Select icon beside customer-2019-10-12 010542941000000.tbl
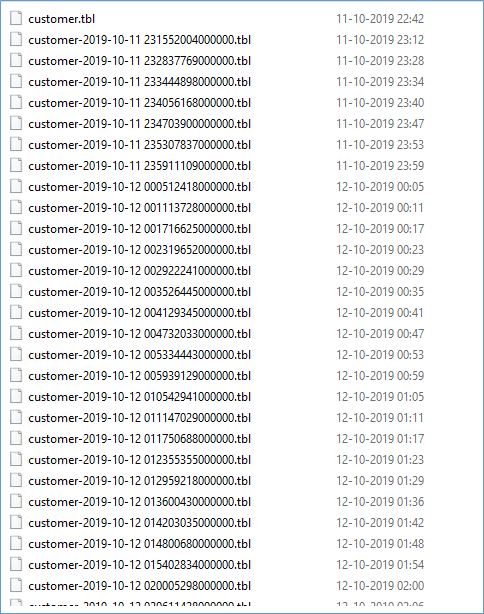This screenshot has height=614, width=484. (16, 396)
